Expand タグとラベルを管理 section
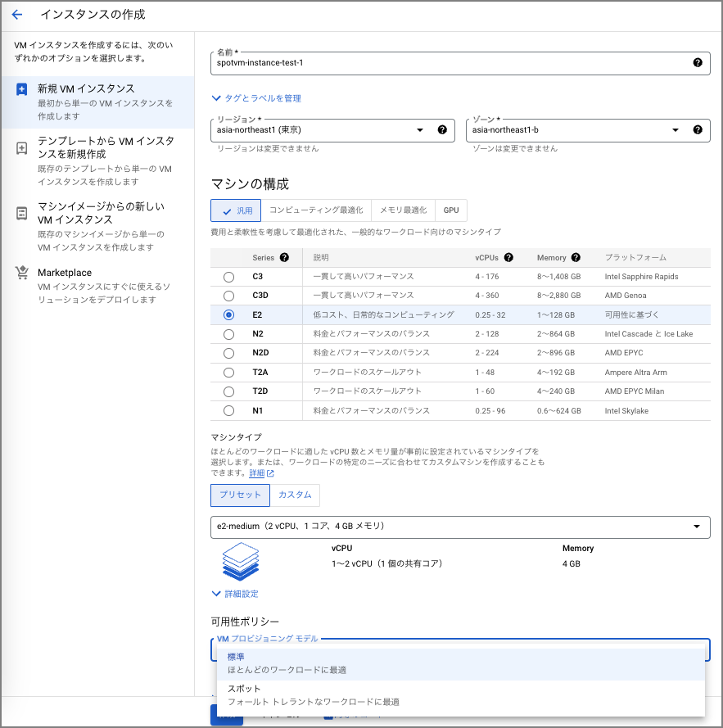 pos(256,98)
